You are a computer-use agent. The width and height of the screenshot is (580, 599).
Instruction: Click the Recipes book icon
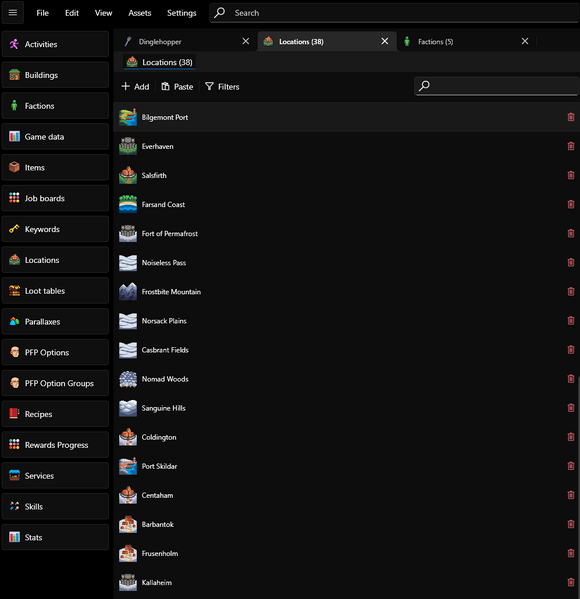15,414
